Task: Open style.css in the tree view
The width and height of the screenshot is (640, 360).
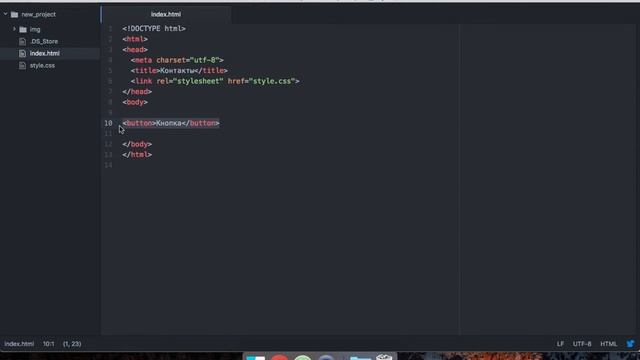Action: tap(42, 66)
